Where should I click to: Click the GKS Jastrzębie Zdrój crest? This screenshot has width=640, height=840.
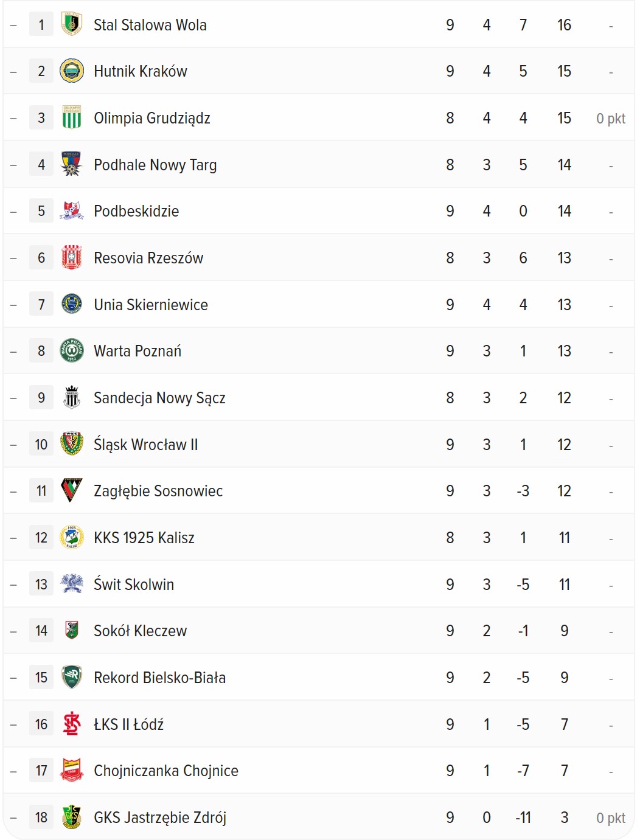[72, 817]
